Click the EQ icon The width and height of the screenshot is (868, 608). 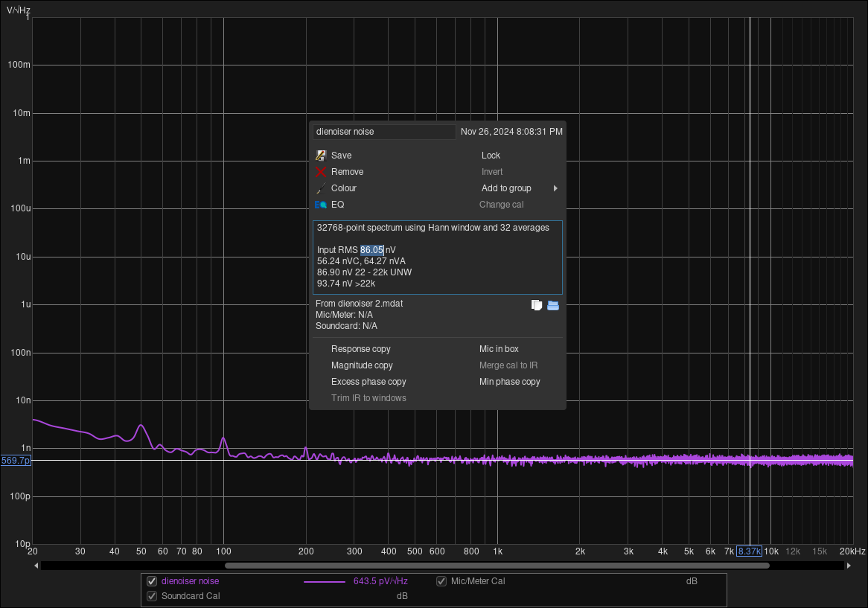click(x=321, y=205)
